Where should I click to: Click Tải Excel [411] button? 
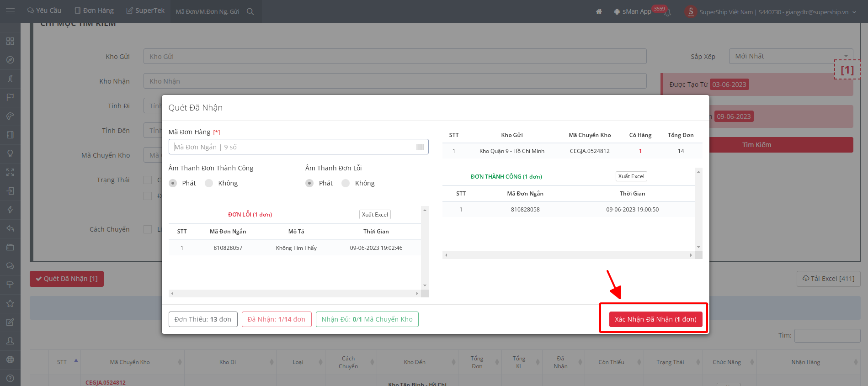829,279
